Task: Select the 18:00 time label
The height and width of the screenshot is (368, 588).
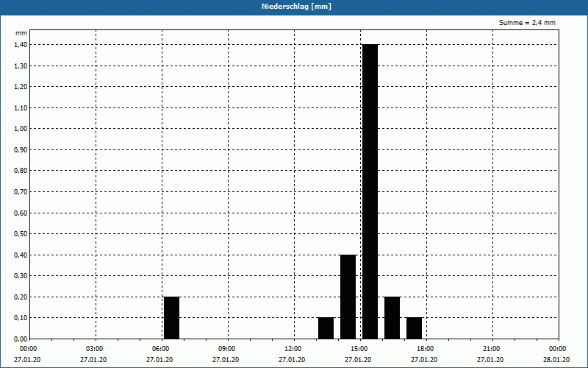Action: [x=426, y=349]
